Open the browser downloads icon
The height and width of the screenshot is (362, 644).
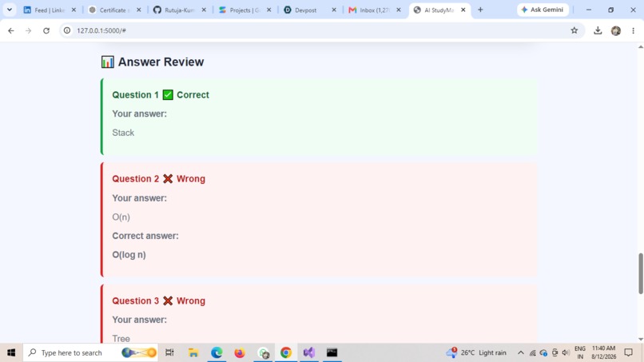(598, 30)
